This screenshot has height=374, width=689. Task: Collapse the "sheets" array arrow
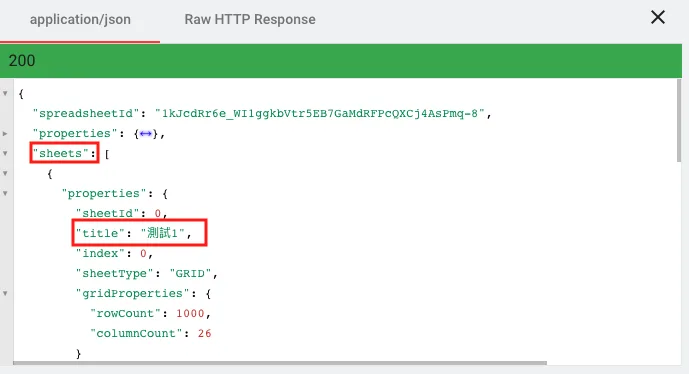(5, 153)
